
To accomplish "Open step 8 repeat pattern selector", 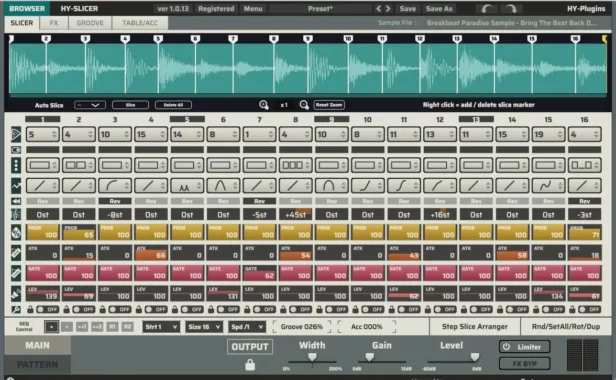I will point(295,165).
